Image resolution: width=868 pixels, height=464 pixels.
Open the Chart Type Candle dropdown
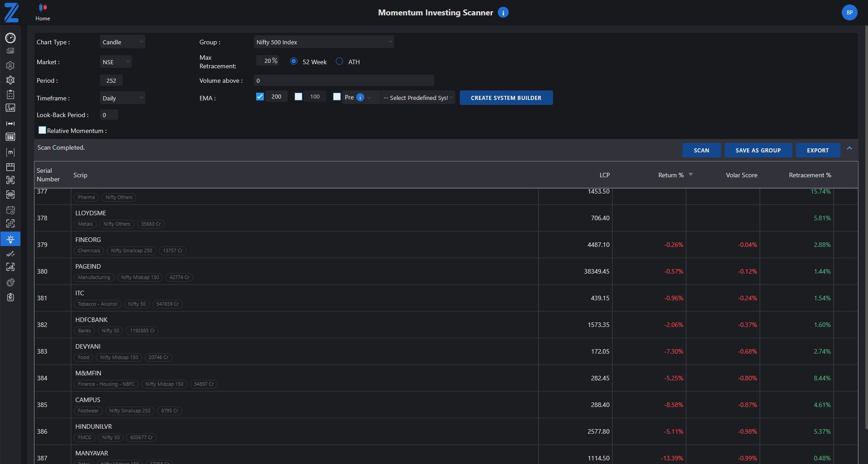pyautogui.click(x=122, y=42)
